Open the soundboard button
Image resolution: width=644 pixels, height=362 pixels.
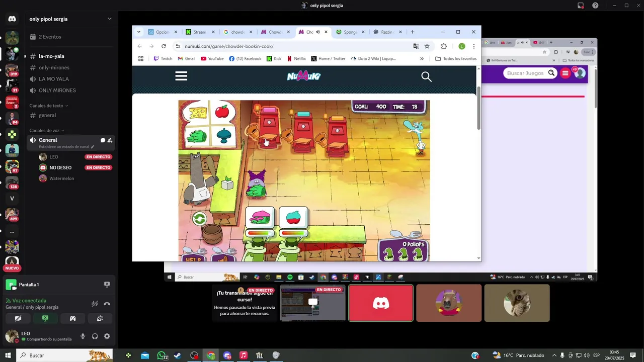100,318
